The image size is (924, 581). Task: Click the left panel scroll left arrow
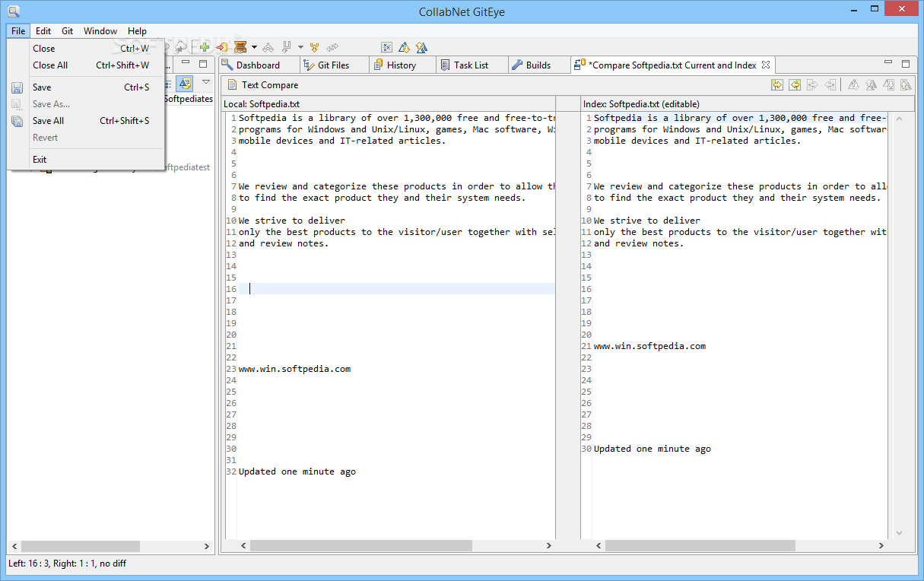coord(14,546)
